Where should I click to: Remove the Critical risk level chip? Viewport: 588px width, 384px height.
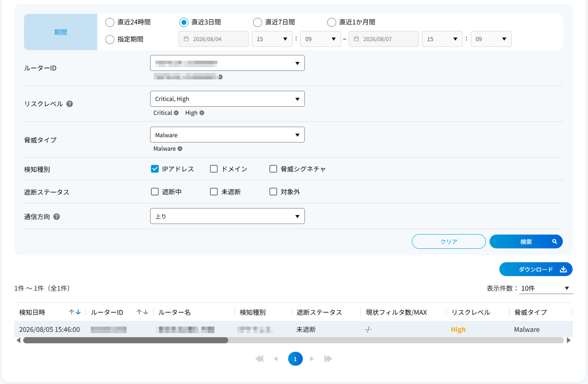tap(176, 113)
